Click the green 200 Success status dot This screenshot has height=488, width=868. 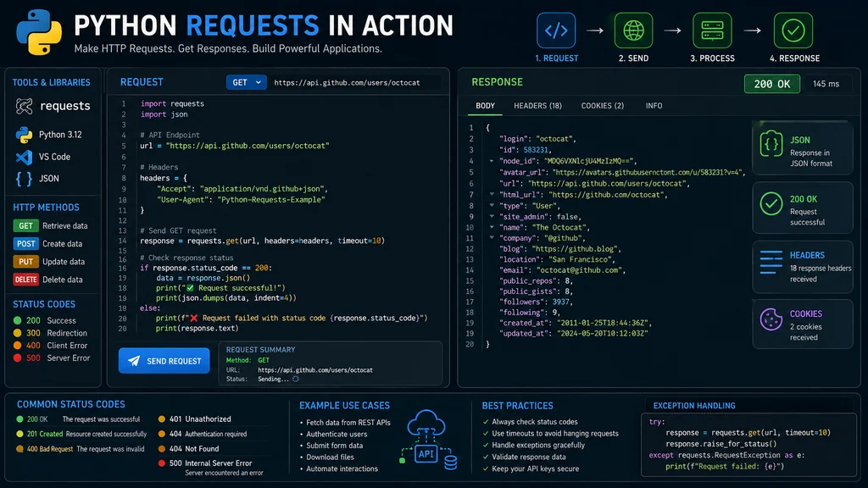coord(17,320)
